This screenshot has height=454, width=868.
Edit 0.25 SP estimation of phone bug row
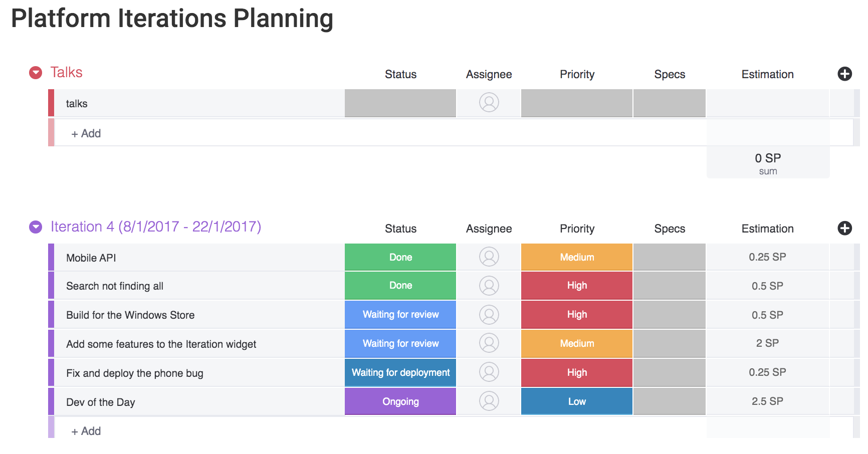coord(767,373)
